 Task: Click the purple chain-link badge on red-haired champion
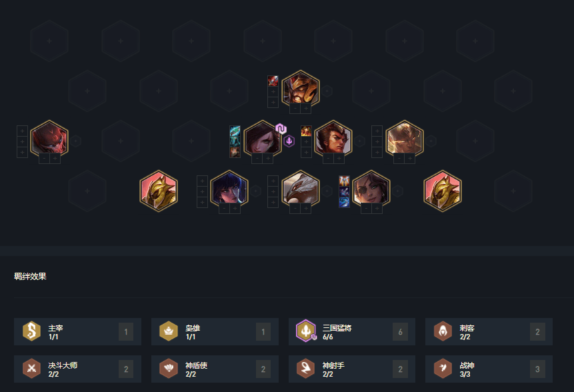click(x=281, y=129)
